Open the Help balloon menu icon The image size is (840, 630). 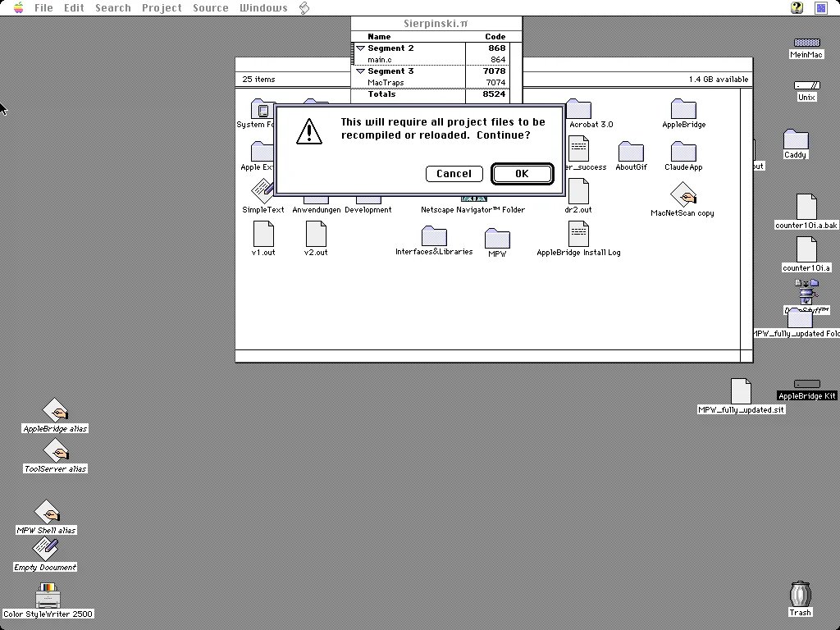(x=797, y=7)
